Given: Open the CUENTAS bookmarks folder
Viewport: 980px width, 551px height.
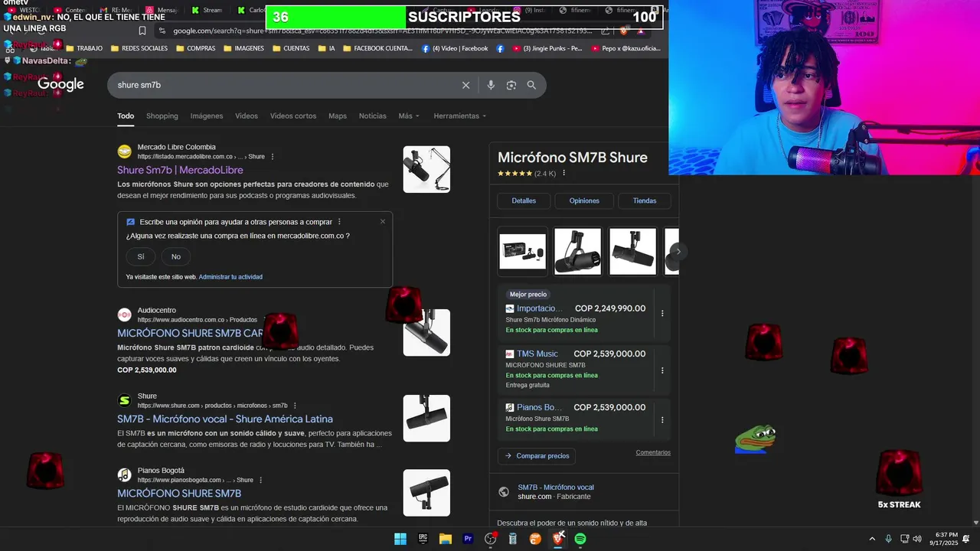Looking at the screenshot, I should point(290,48).
